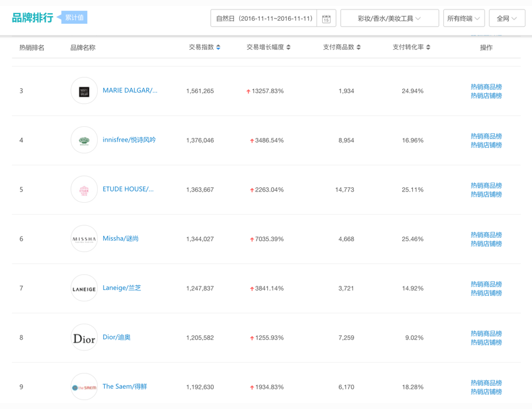This screenshot has height=409, width=532.
Task: Select paid items value 6,170
Action: point(346,387)
